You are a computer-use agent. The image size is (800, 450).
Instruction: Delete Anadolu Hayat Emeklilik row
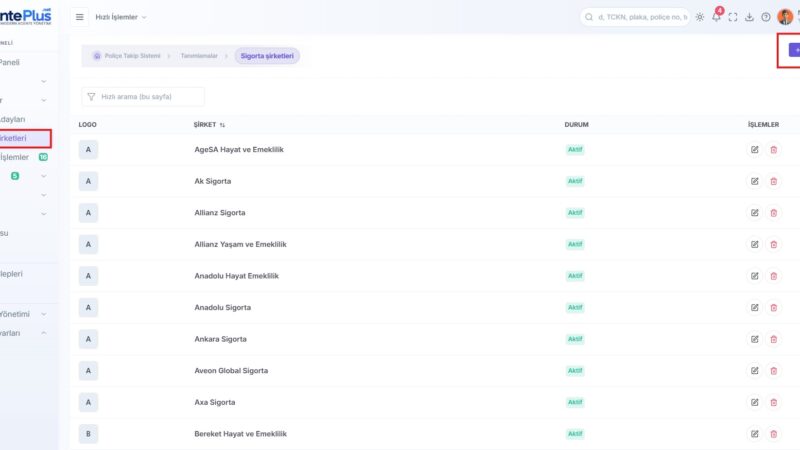coord(773,276)
